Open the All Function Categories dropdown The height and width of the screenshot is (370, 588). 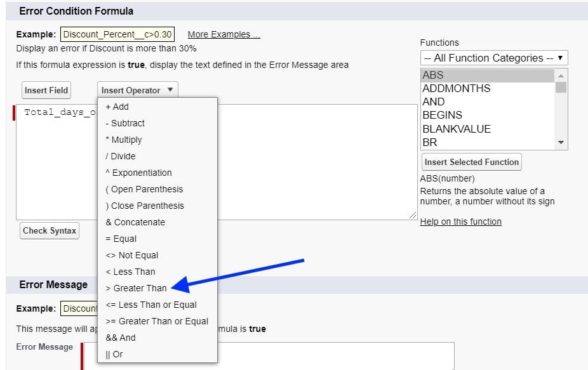coord(494,58)
